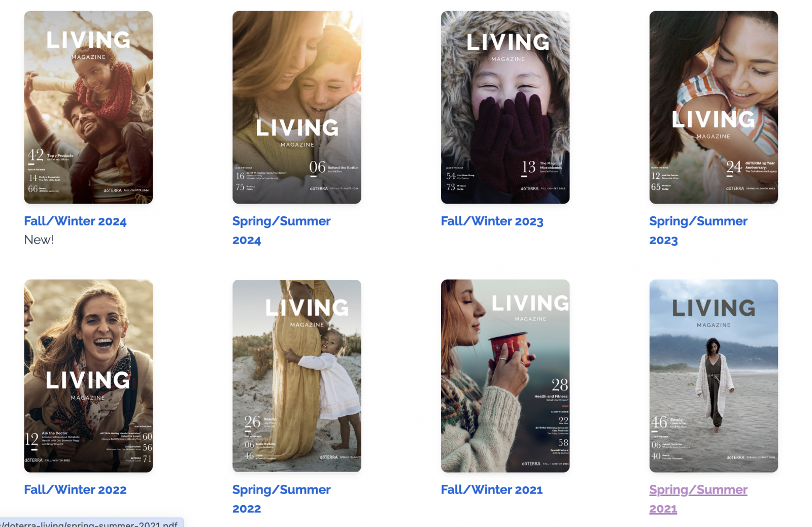
Task: Click the 'New!' label under Fall/Winter 2024
Action: (39, 240)
